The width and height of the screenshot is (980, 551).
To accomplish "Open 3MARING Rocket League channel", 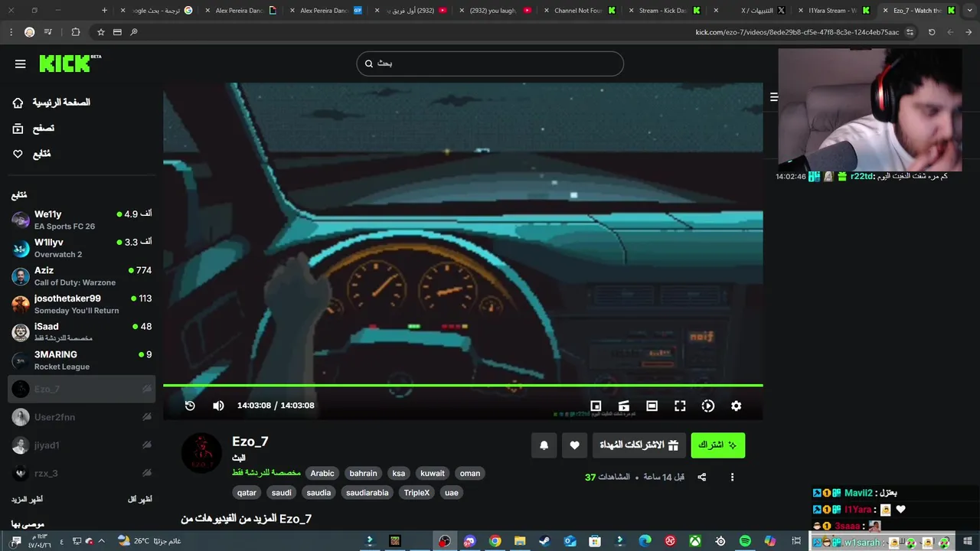I will [x=81, y=360].
